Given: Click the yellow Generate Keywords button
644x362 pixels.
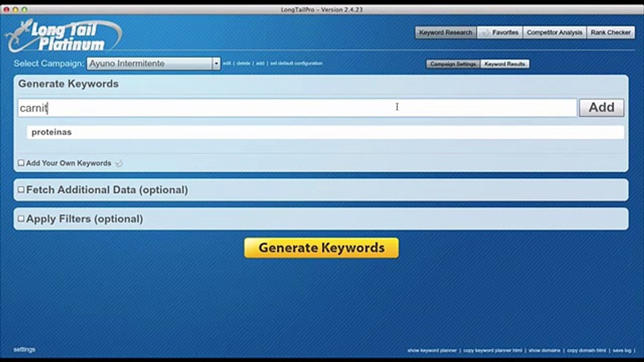Looking at the screenshot, I should click(321, 248).
